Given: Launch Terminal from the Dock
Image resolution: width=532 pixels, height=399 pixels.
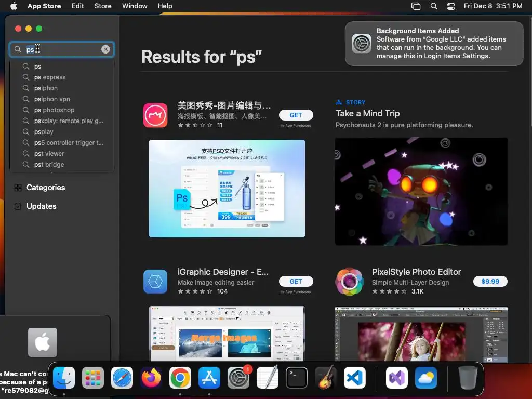Looking at the screenshot, I should tap(297, 378).
